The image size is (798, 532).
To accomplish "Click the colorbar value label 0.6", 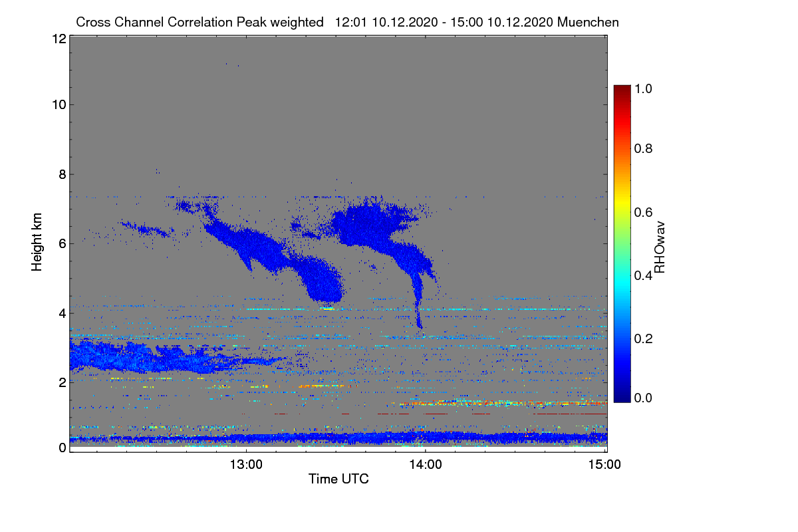I will (644, 212).
